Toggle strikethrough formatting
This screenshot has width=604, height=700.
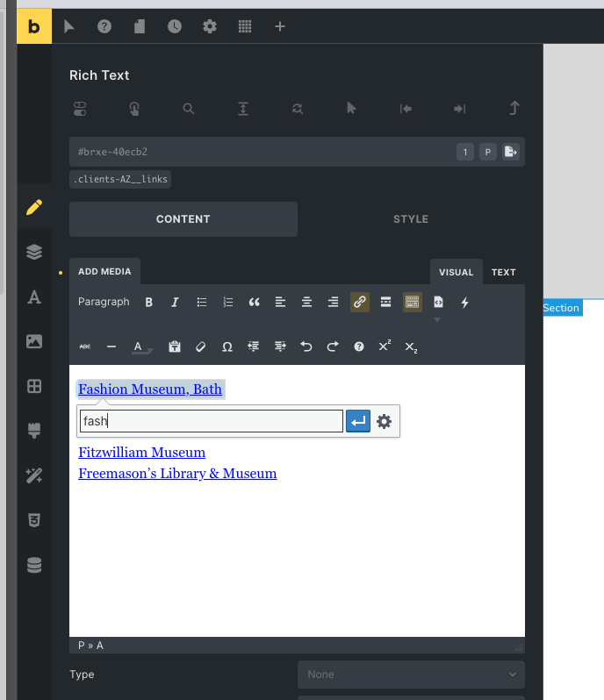click(x=85, y=346)
